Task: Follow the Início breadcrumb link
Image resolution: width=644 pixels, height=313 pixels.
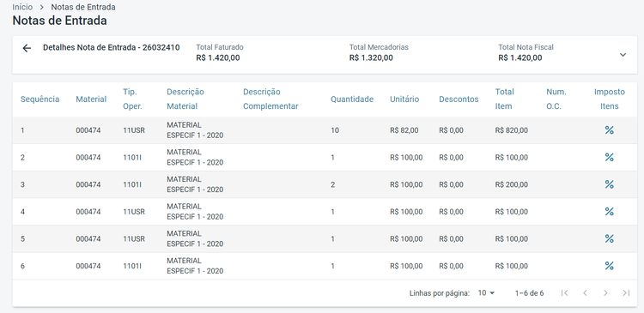Action: click(x=22, y=7)
